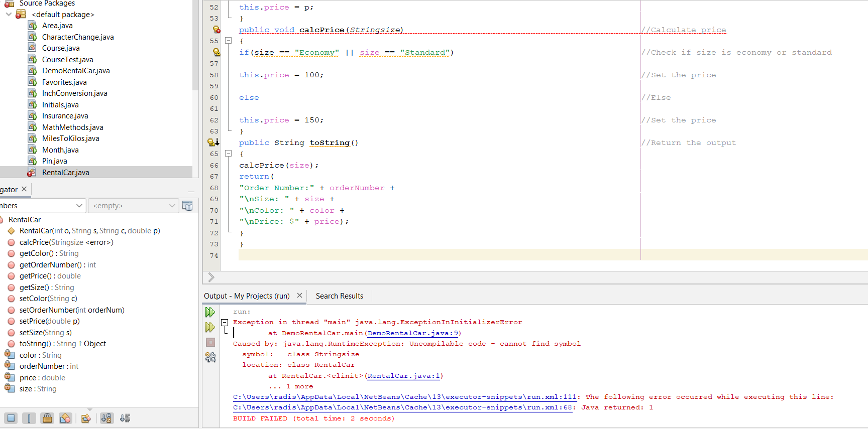Click the Stop icon in Output panel
This screenshot has height=429, width=868.
pos(210,342)
